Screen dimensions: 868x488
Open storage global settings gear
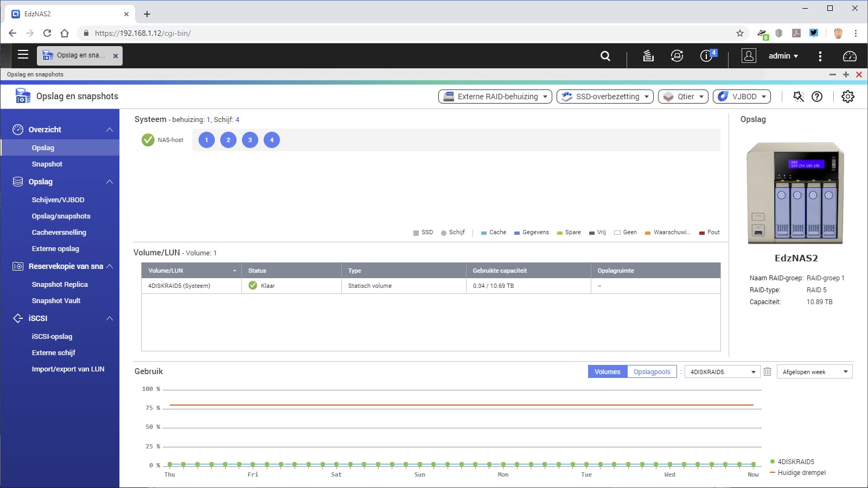click(x=848, y=97)
